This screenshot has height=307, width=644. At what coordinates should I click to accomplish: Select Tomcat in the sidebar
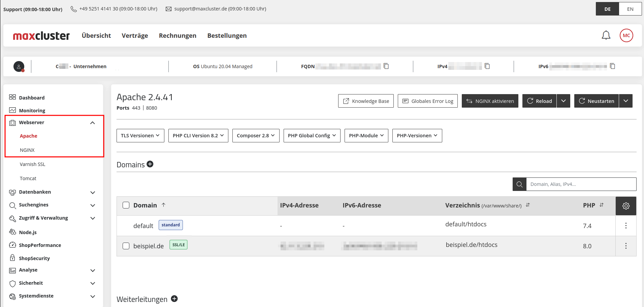click(x=28, y=178)
